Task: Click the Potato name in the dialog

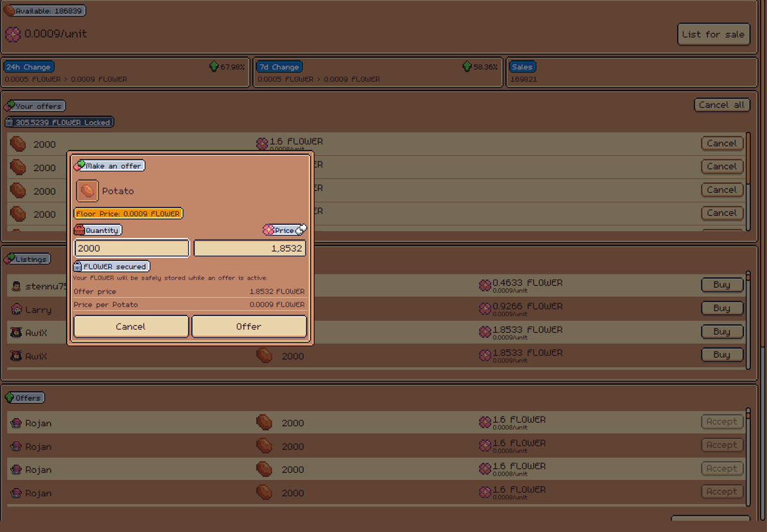Action: pos(118,191)
